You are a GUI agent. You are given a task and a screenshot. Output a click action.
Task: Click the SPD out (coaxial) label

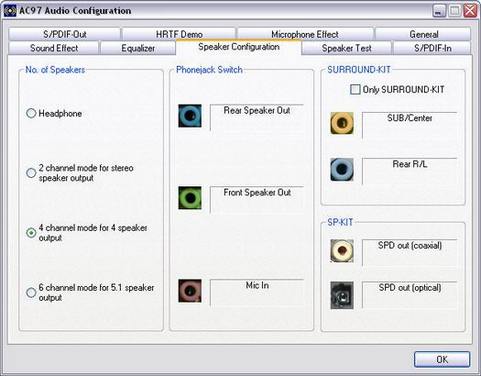409,252
